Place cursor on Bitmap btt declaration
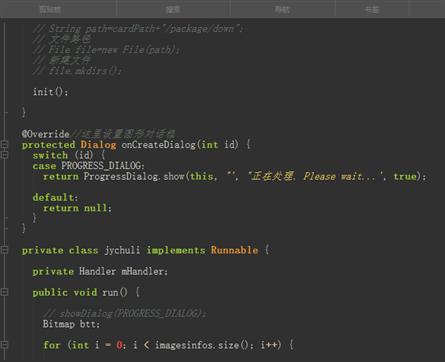This screenshot has width=445, height=362. pyautogui.click(x=71, y=324)
